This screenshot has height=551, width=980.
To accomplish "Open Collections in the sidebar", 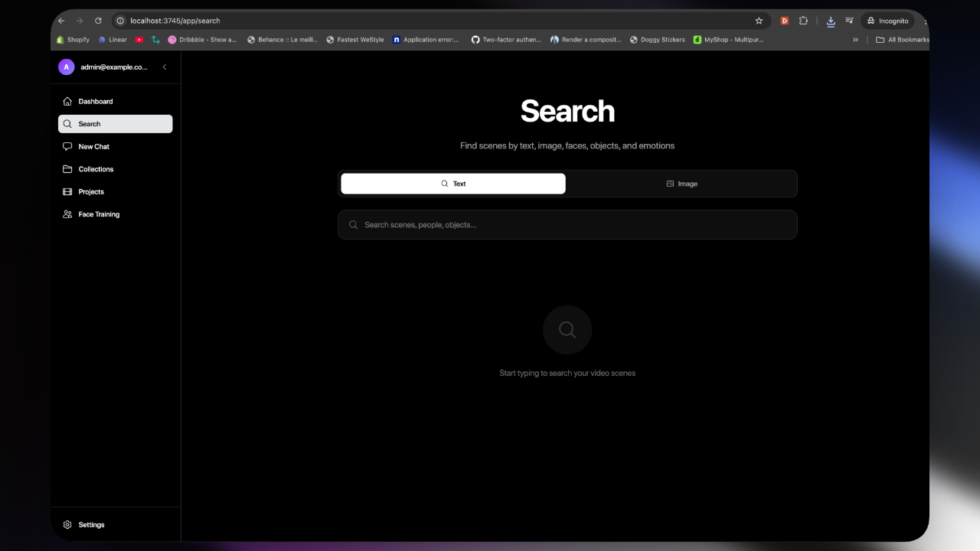I will (x=115, y=169).
